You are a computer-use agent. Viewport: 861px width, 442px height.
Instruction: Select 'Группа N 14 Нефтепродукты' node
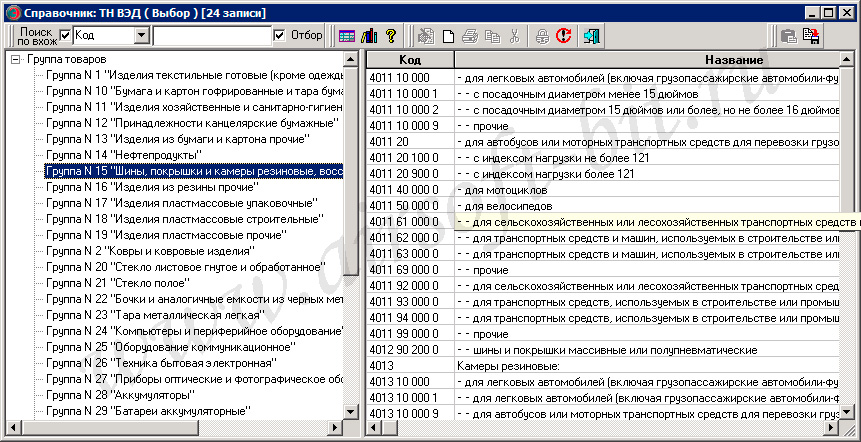tap(124, 155)
